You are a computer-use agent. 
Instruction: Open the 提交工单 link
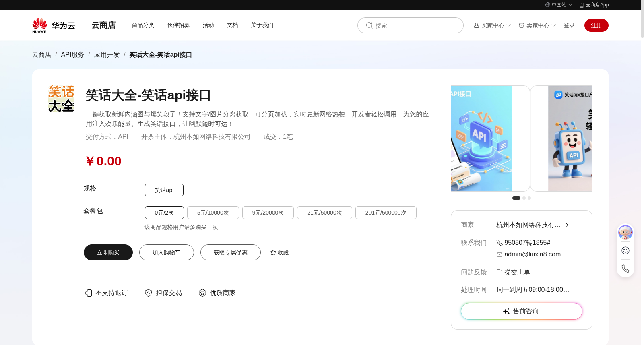point(517,272)
